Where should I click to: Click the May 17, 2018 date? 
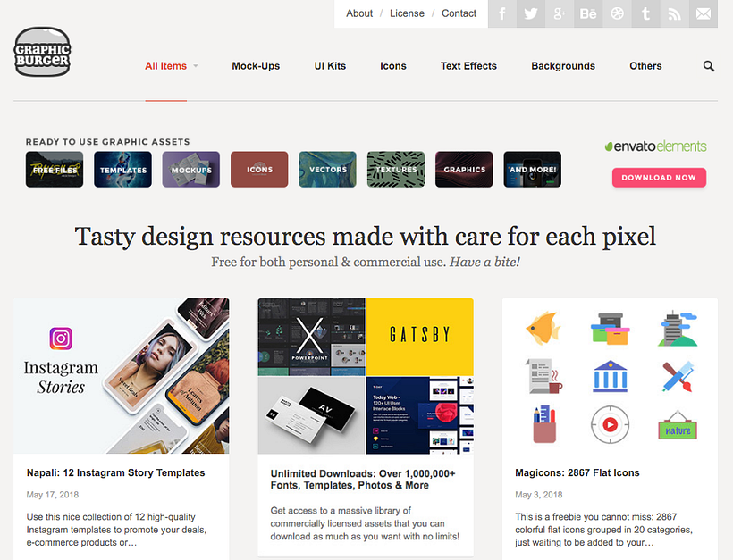[53, 495]
